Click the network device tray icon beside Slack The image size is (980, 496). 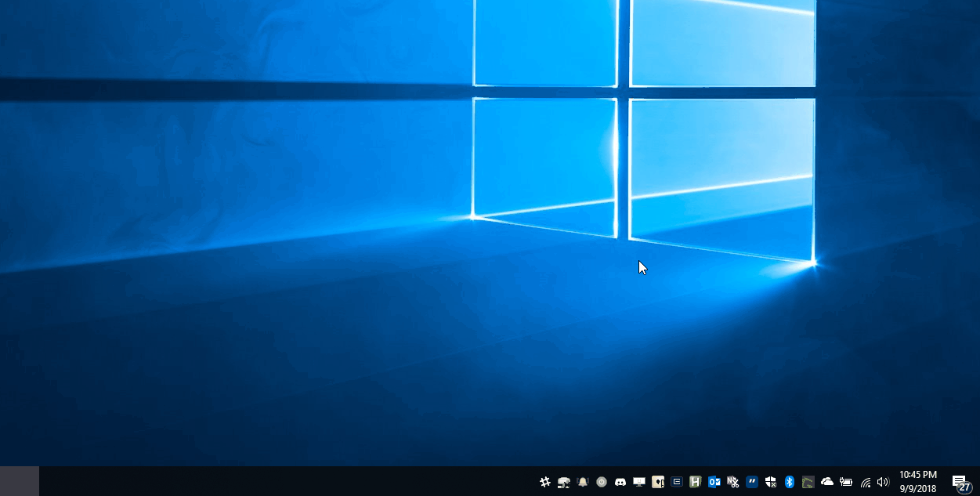[564, 482]
